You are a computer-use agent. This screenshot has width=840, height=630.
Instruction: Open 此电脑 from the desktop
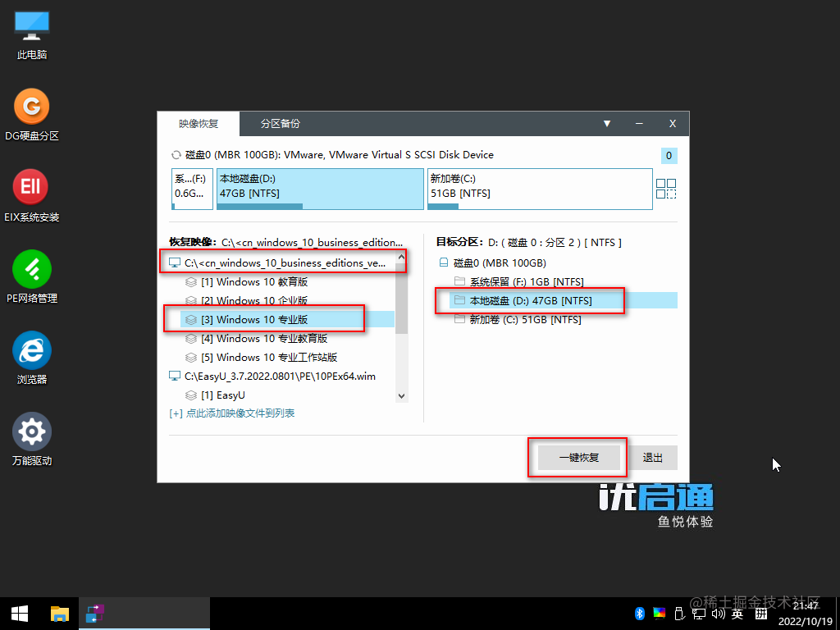pyautogui.click(x=30, y=26)
